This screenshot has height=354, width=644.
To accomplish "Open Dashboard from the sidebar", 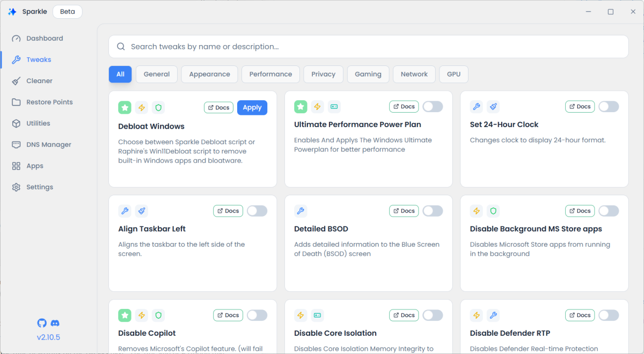I will coord(45,39).
